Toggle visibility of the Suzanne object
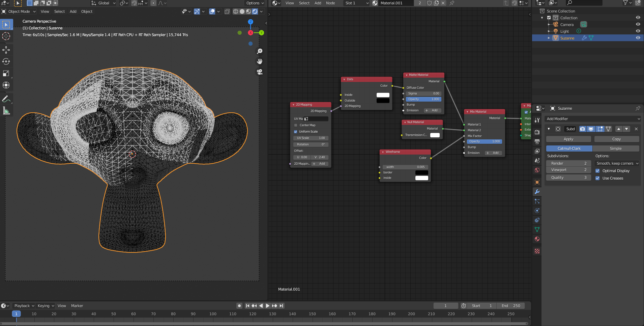 (x=638, y=38)
